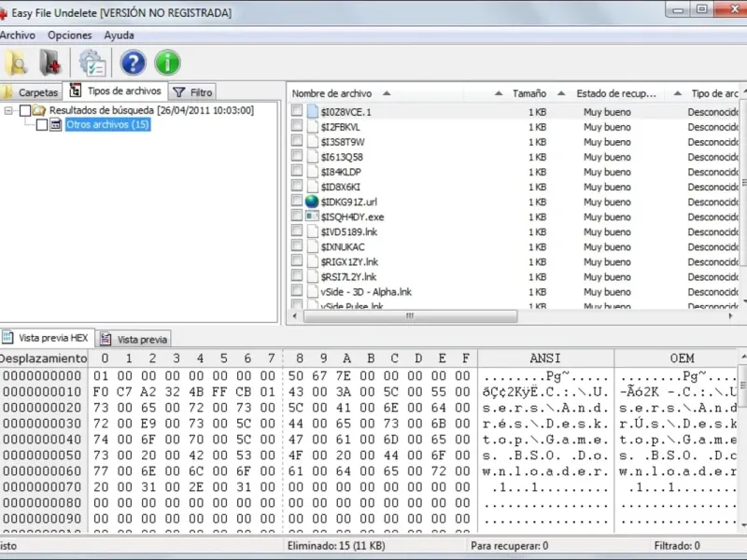This screenshot has width=747, height=560.
Task: Click the file icon of $IVD5189.lnk
Action: click(x=313, y=231)
